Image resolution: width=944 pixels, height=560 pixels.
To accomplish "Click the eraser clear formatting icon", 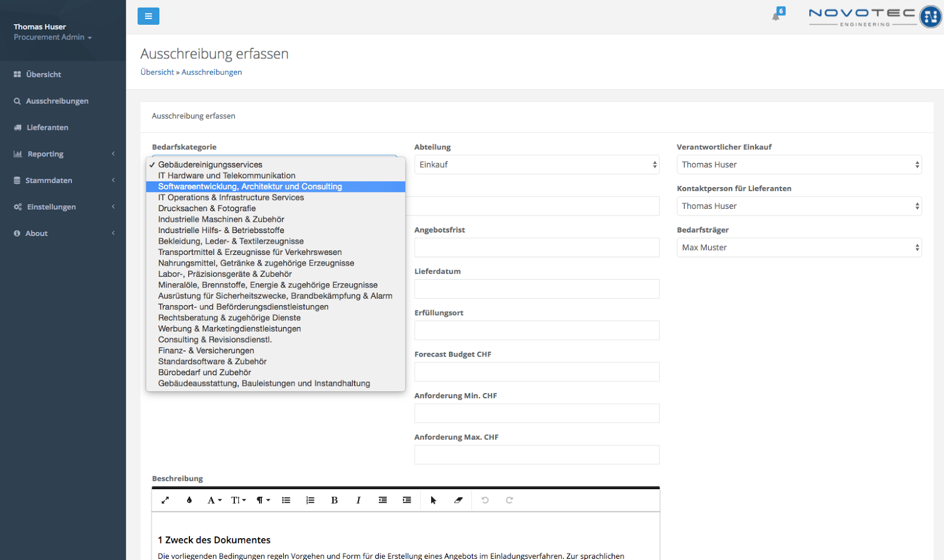I will pos(458,500).
